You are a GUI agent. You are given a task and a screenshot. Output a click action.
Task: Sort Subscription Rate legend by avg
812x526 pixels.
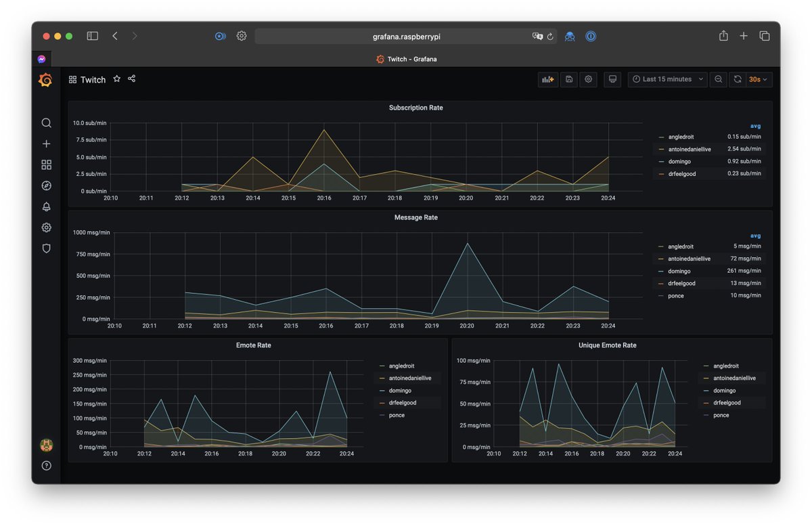click(x=755, y=126)
